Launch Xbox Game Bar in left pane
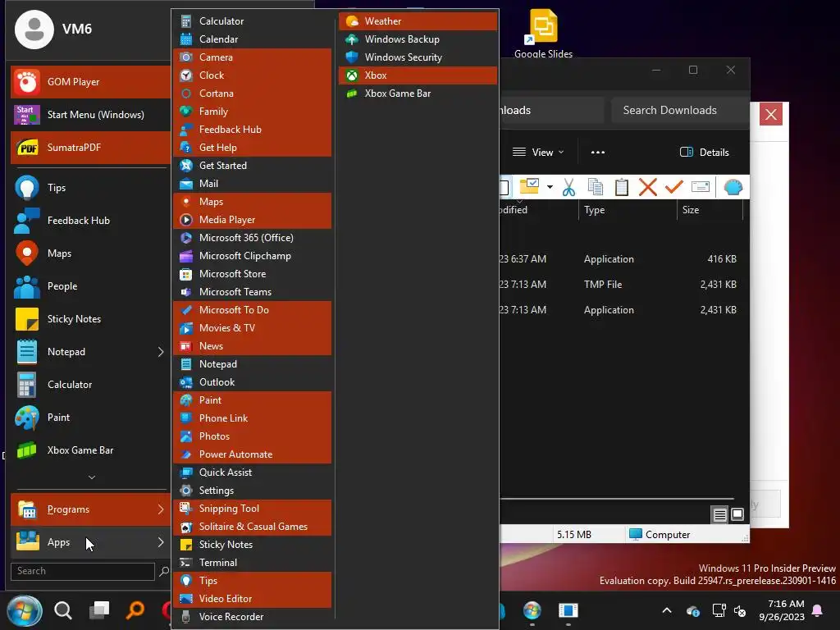840x630 pixels. pyautogui.click(x=90, y=450)
